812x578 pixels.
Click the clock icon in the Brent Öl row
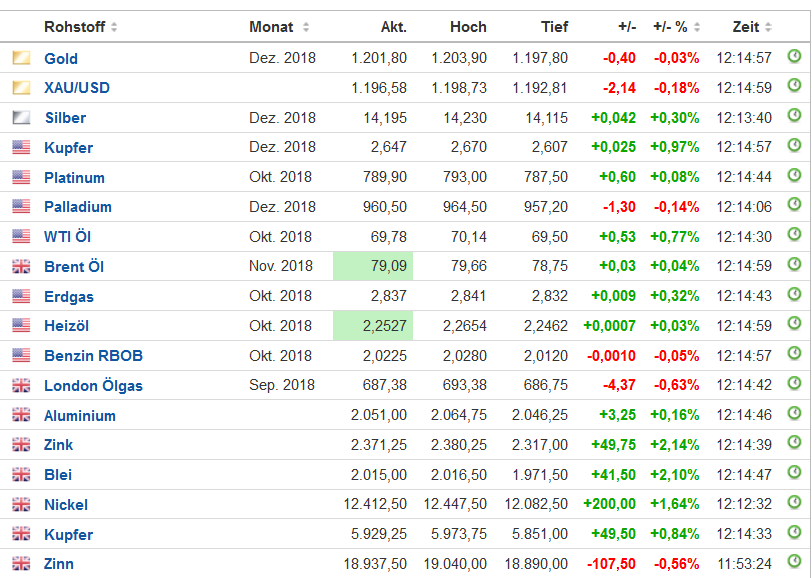point(795,265)
